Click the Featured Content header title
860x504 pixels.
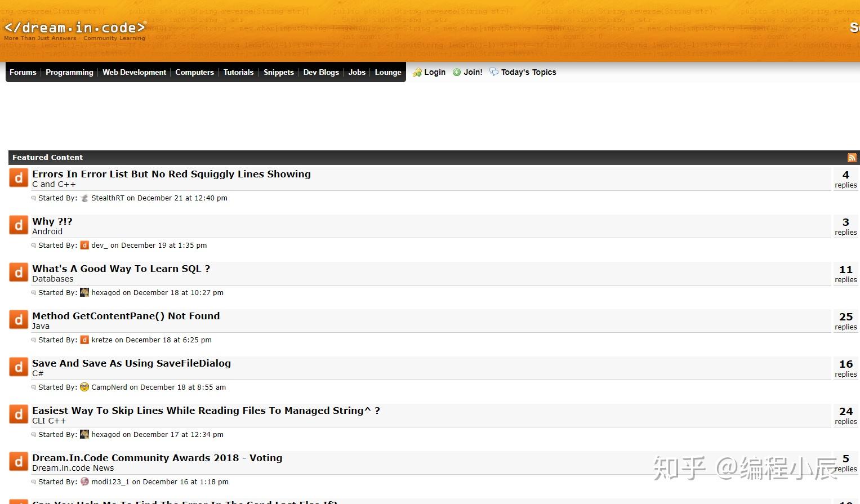tap(47, 158)
